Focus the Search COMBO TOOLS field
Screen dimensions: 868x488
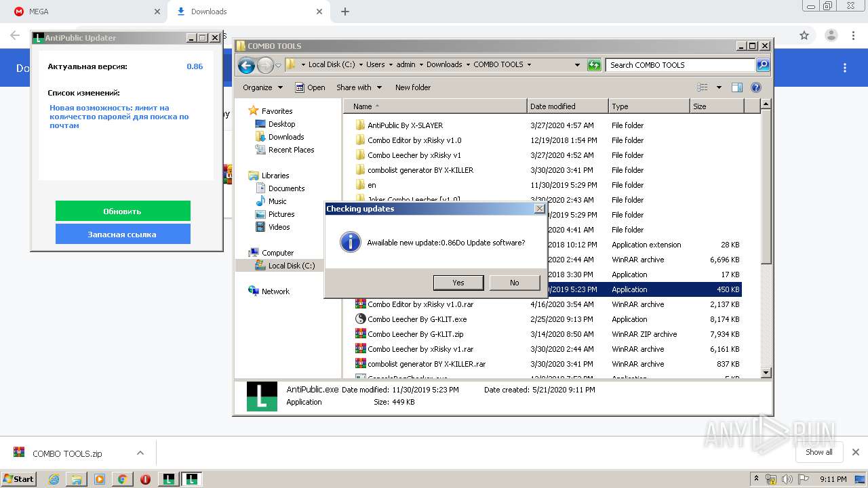(x=680, y=65)
